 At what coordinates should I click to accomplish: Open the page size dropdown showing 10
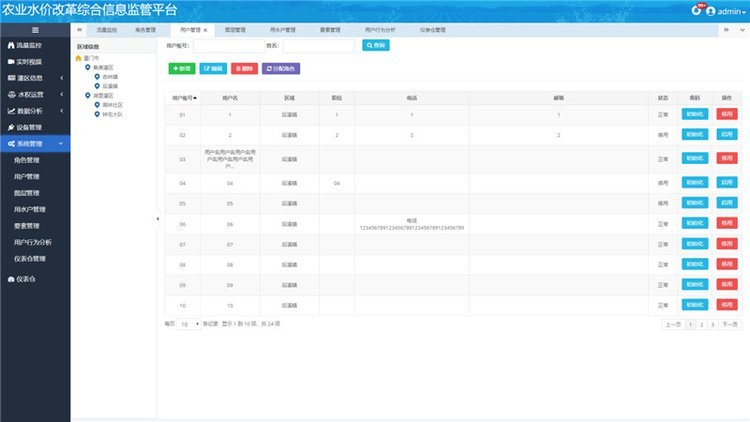[x=188, y=325]
